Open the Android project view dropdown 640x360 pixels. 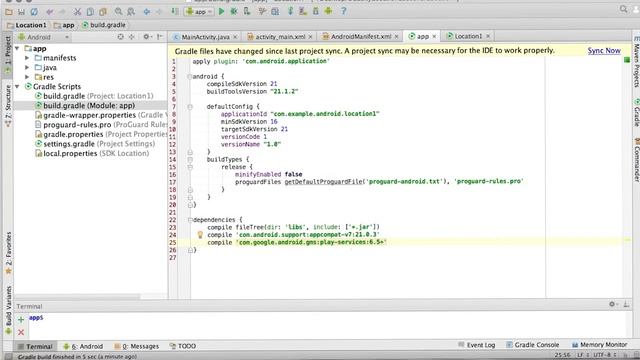[44, 37]
